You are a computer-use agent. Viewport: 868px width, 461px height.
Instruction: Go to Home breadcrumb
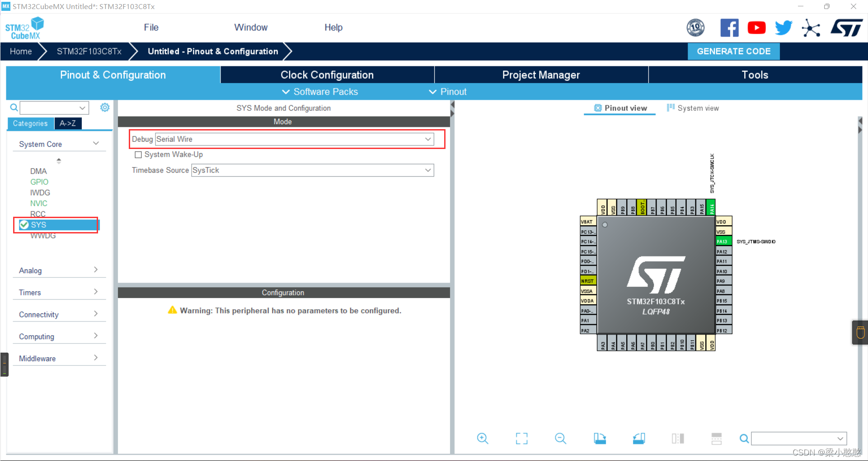click(21, 51)
